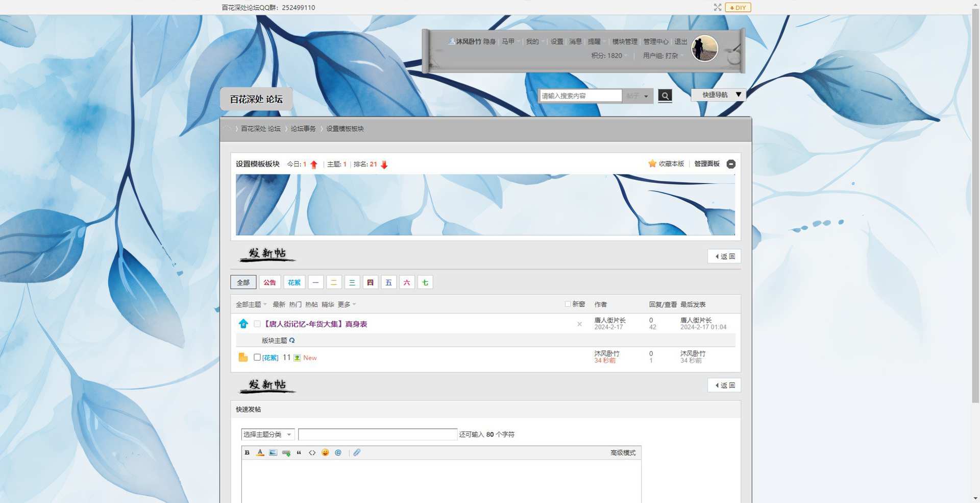This screenshot has height=503, width=980.
Task: Insert an image via editor toolbar
Action: tap(273, 452)
